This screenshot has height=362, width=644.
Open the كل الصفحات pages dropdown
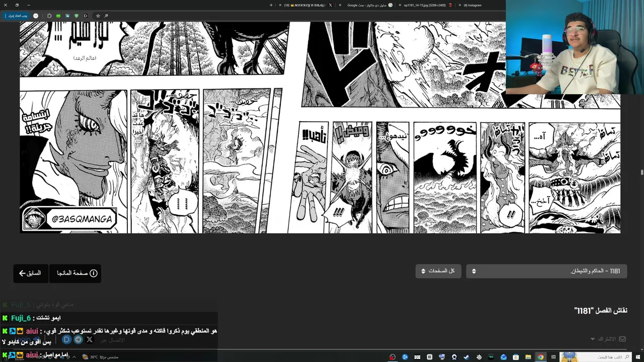coord(438,271)
